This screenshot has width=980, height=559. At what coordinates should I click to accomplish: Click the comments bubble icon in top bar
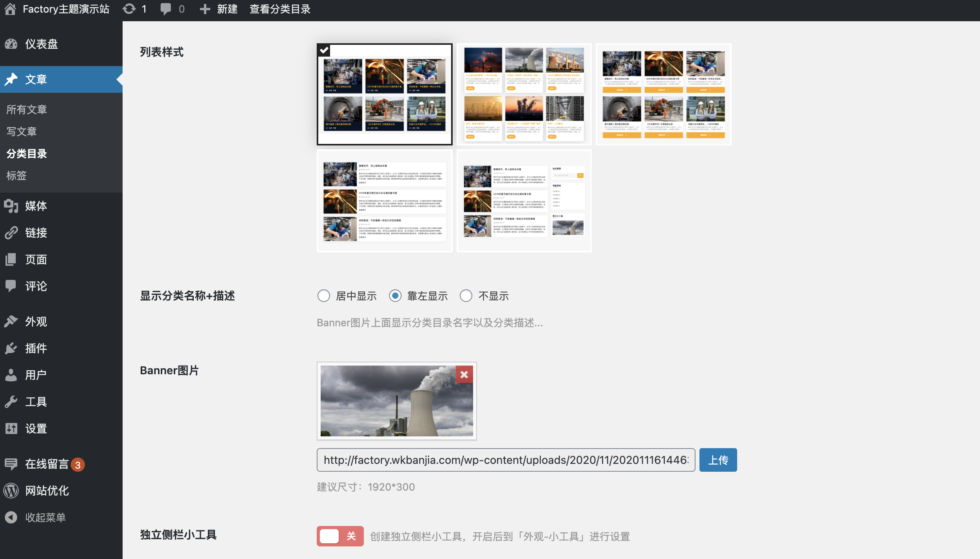165,9
